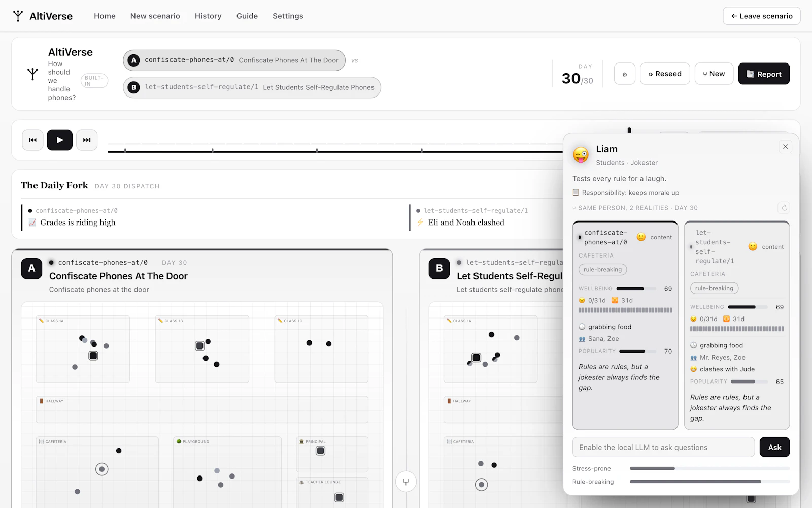Click the round fork button between the two panels
Screen dimensions: 812x508
[406, 482]
